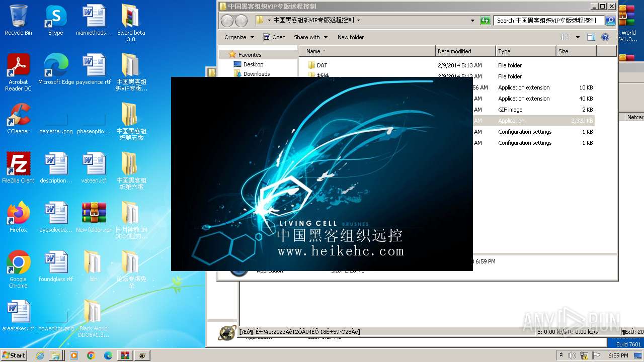Sort by Size column header

coord(576,51)
